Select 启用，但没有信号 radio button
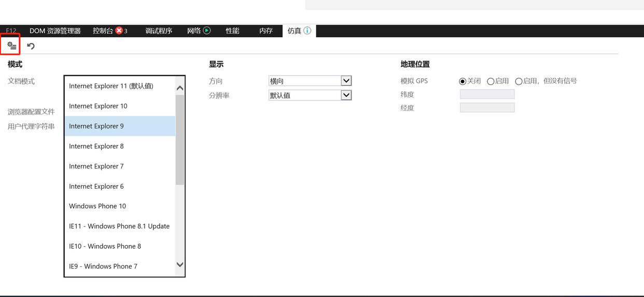 519,81
